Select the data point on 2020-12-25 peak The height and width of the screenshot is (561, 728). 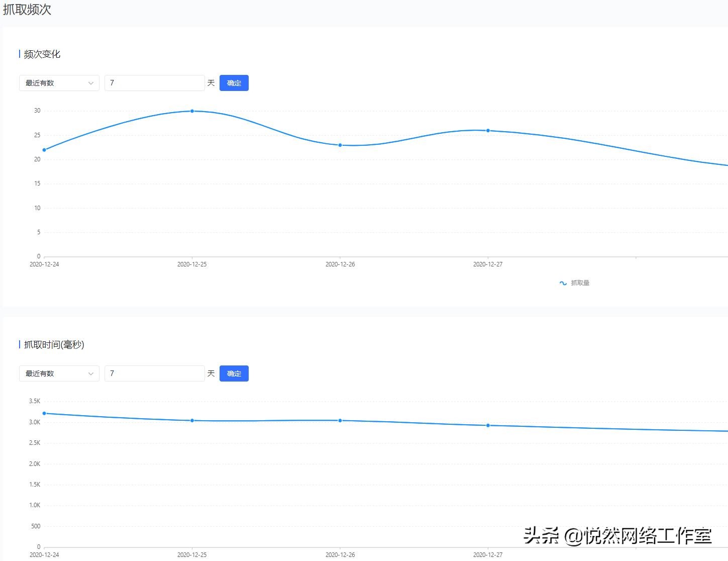click(x=192, y=111)
